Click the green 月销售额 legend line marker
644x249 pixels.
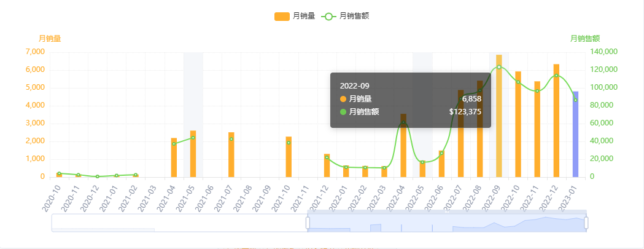point(328,17)
